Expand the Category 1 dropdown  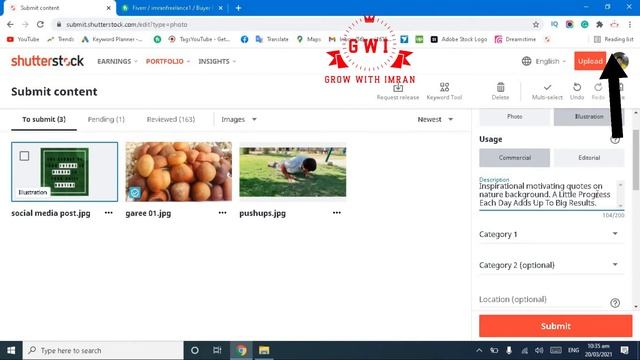tap(551, 234)
